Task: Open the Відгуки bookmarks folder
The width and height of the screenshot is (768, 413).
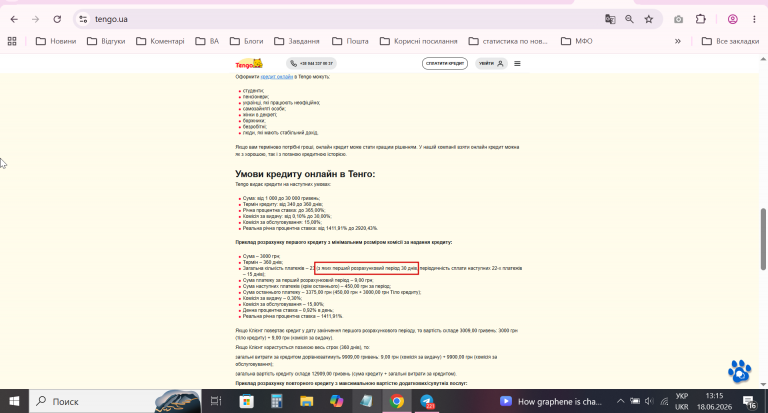Action: [106, 41]
